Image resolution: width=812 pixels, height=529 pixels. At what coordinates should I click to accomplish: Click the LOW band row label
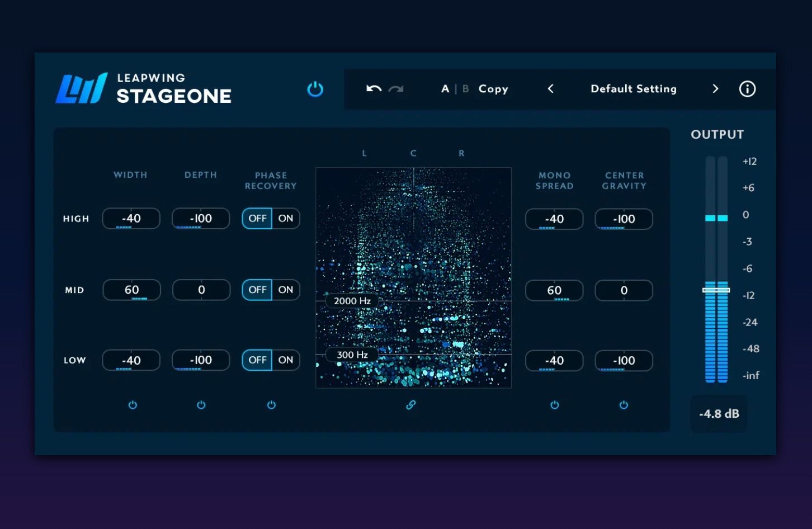(x=75, y=361)
